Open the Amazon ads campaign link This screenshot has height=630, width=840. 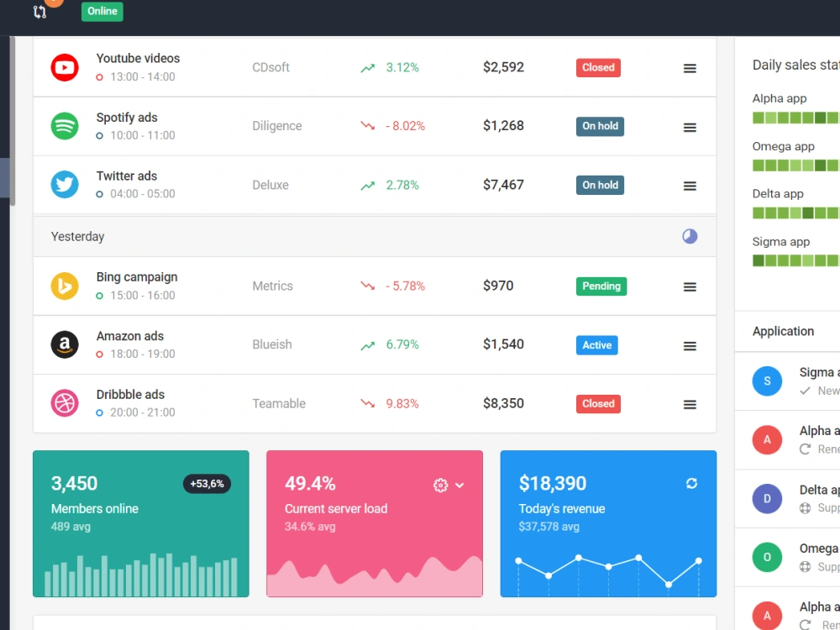(129, 336)
